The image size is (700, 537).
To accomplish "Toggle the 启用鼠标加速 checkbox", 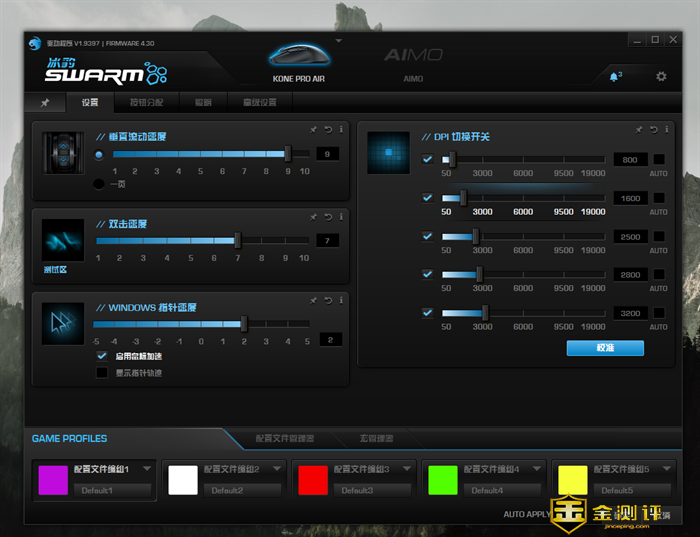I will click(x=101, y=356).
